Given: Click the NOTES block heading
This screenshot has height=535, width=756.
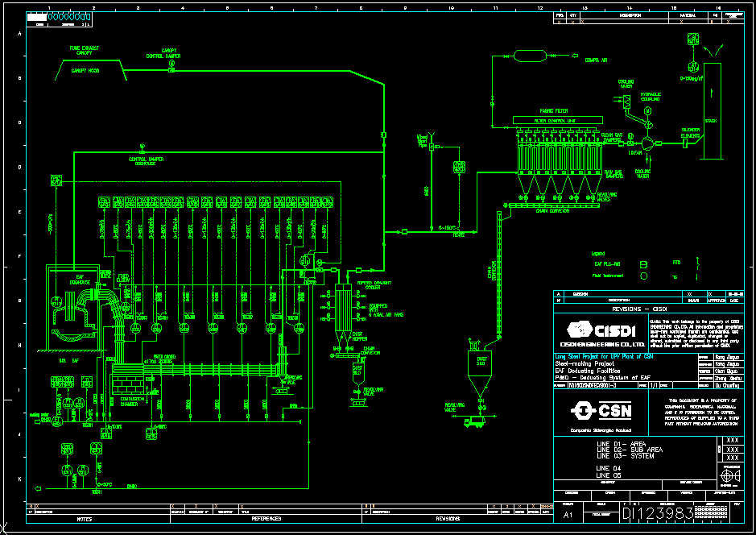Looking at the screenshot, I should (85, 519).
